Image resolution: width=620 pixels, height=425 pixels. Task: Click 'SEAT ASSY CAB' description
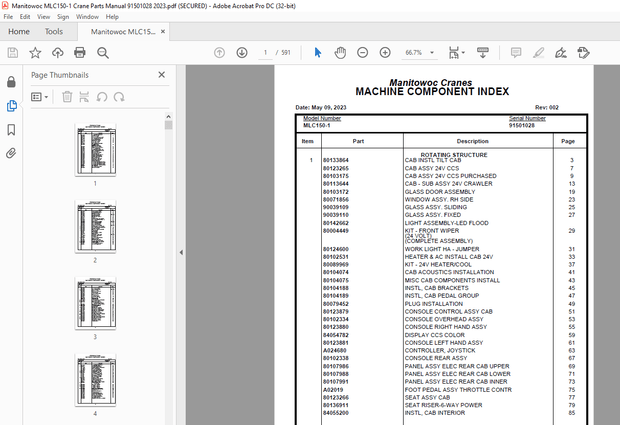click(427, 397)
